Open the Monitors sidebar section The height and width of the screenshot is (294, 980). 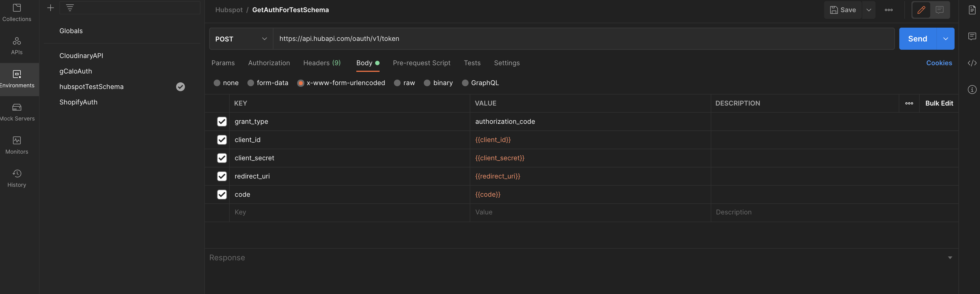tap(17, 145)
